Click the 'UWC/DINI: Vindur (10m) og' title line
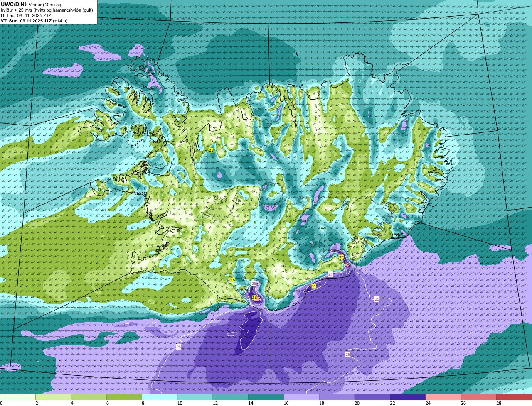The height and width of the screenshot is (406, 532). pyautogui.click(x=31, y=4)
